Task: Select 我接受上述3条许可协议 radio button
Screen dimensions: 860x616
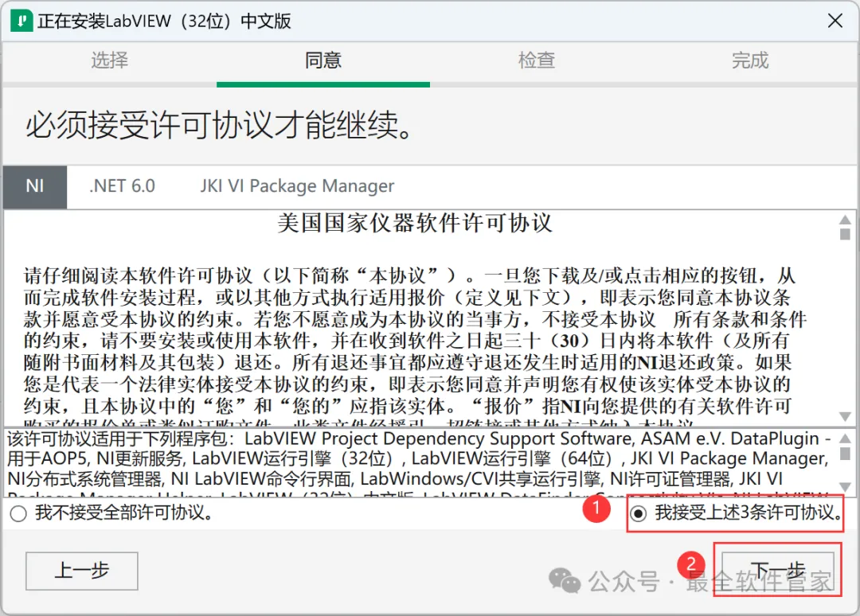Action: [638, 513]
